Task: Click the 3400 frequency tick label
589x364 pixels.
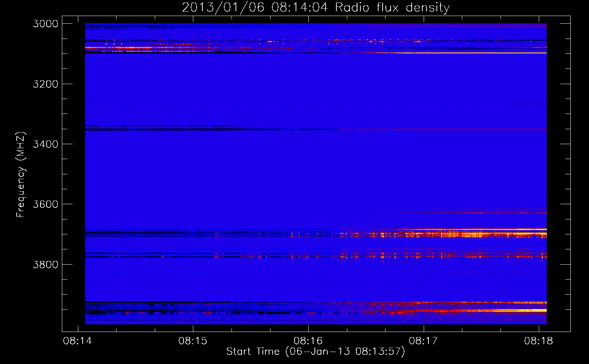Action: [46, 144]
